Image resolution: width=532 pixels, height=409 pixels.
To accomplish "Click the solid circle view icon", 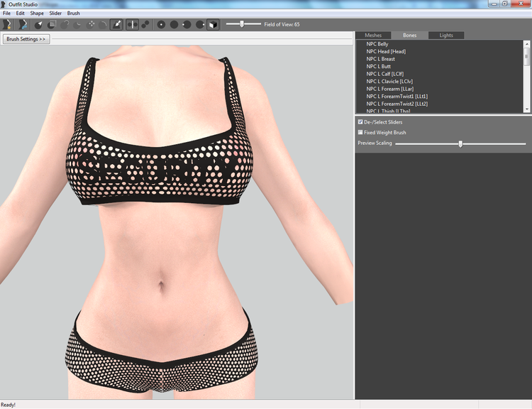I will 174,24.
